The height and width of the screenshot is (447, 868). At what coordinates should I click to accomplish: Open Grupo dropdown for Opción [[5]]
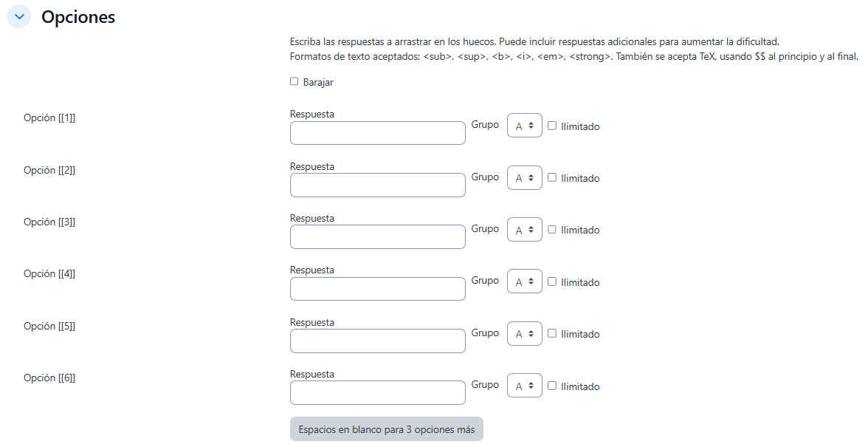tap(524, 333)
